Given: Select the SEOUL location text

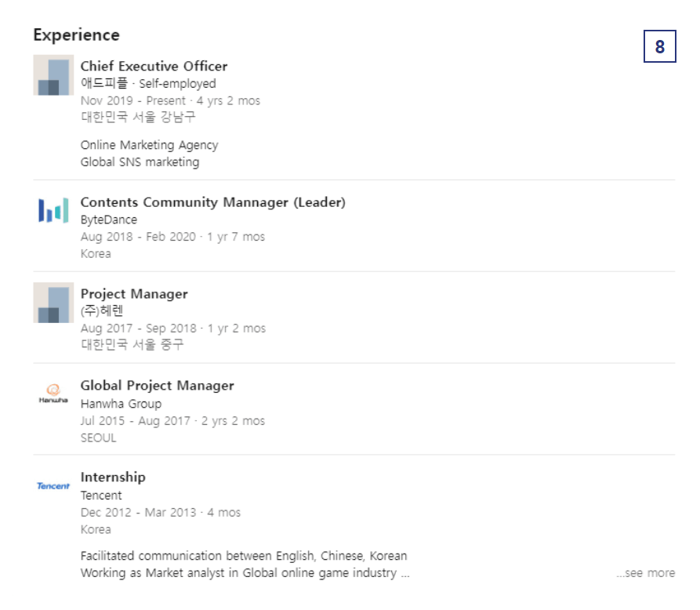Looking at the screenshot, I should [x=98, y=438].
